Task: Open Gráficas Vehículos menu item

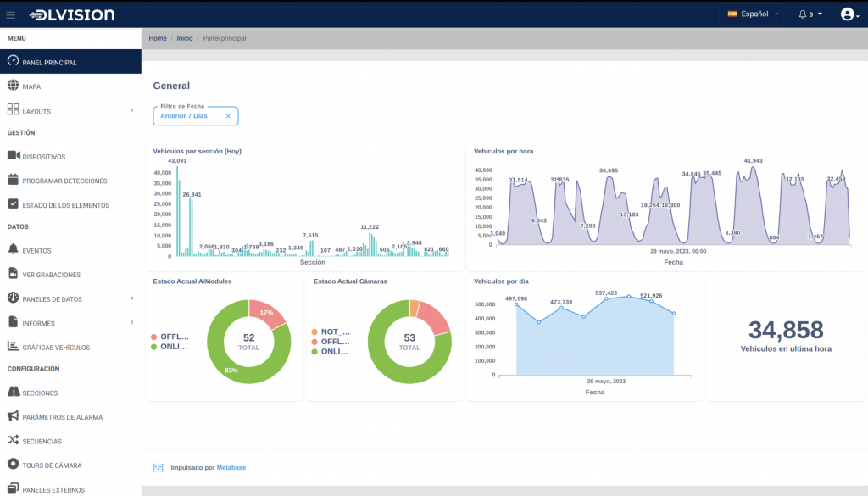Action: pos(56,347)
